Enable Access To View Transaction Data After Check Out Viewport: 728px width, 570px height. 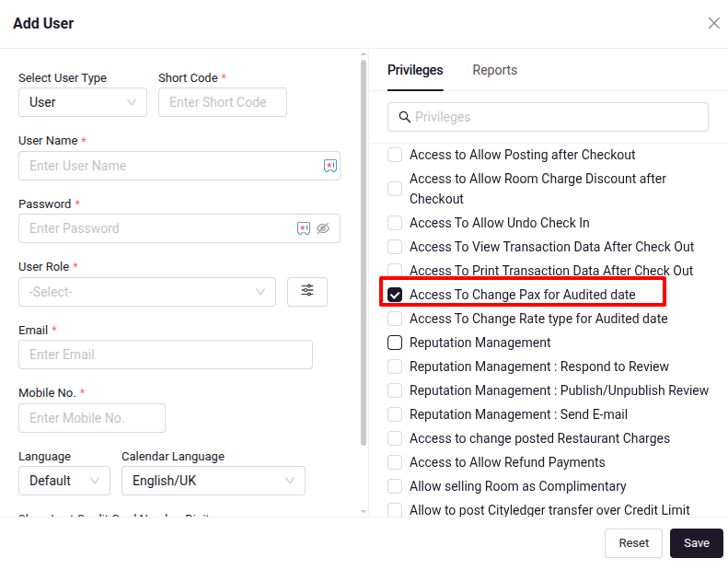(395, 247)
